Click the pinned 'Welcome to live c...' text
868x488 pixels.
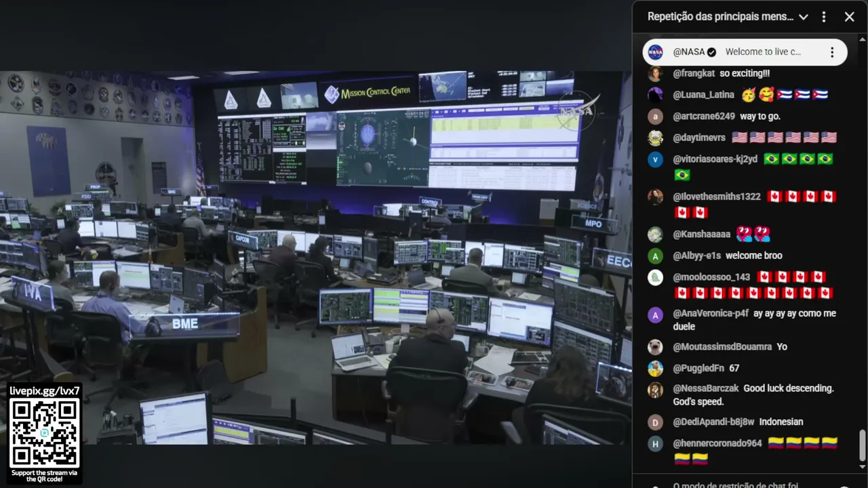point(763,52)
